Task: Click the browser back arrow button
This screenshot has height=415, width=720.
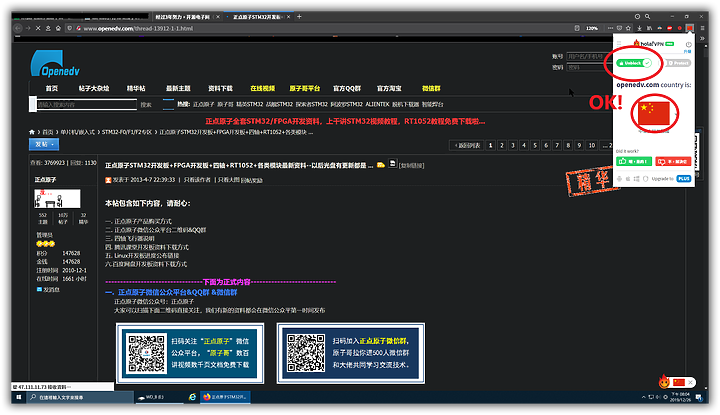Action: [18, 28]
